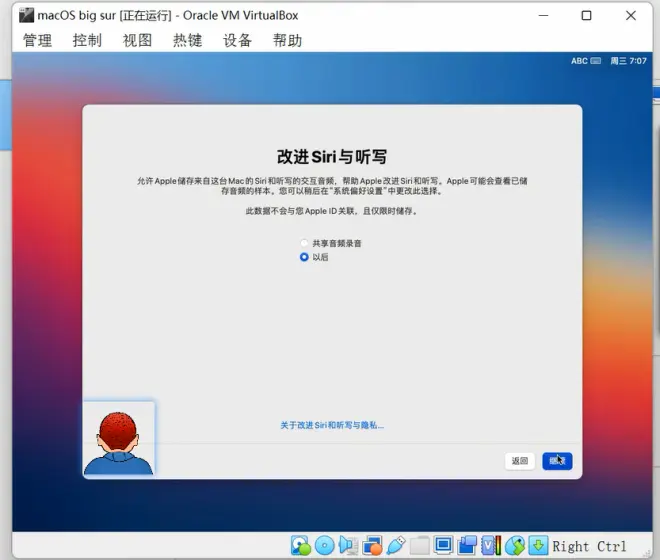Open the 设备 menu
660x560 pixels.
tap(237, 40)
